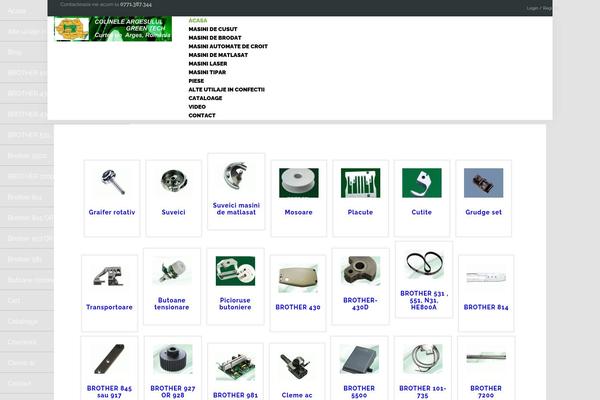Open BROTHER 531, 551, N31, HE800A link
600x400 pixels.
point(424,300)
